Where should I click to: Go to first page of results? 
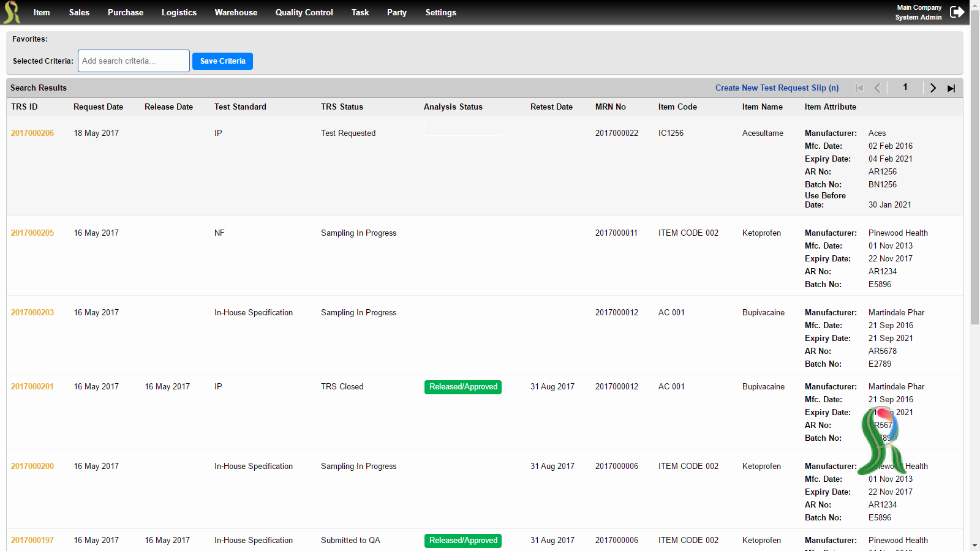point(859,88)
